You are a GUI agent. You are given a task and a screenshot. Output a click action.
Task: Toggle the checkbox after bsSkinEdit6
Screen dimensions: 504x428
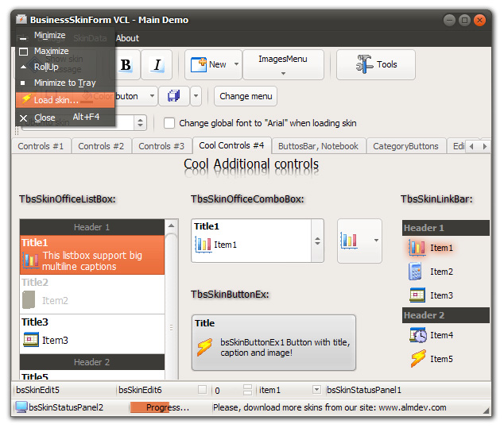[x=202, y=390]
